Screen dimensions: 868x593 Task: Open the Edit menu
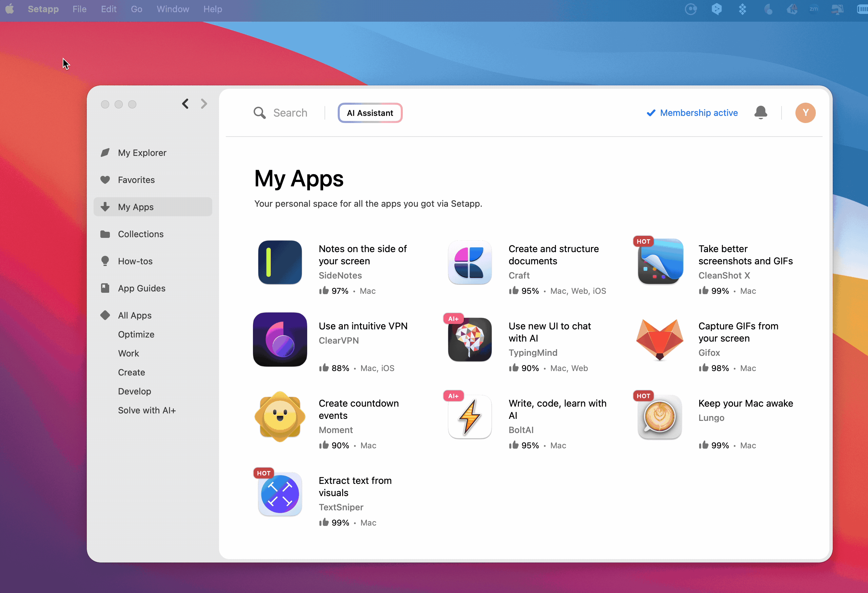click(x=109, y=9)
